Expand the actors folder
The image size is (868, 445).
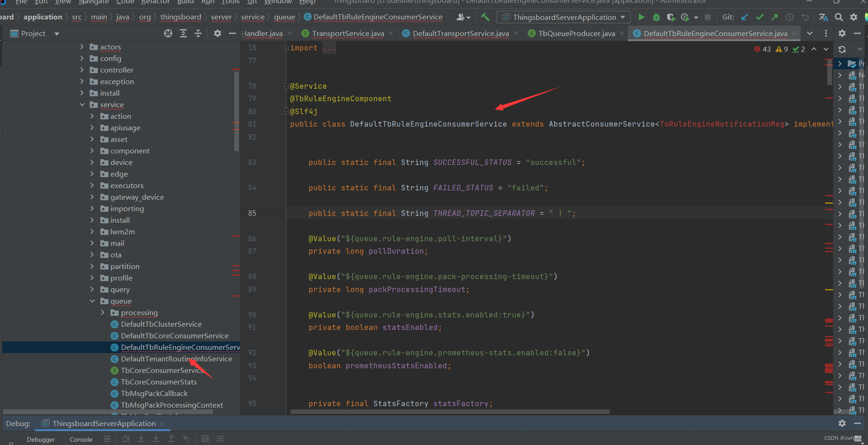pos(82,47)
